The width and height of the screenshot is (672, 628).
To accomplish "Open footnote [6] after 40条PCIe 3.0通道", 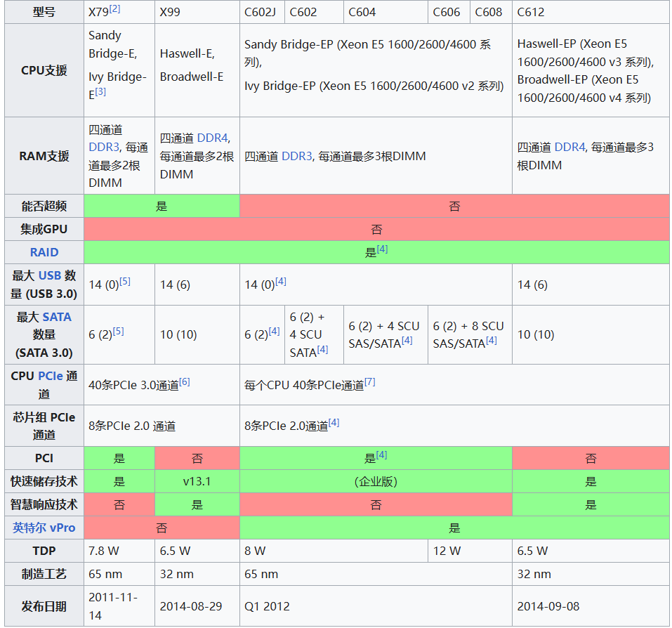I will tap(184, 381).
